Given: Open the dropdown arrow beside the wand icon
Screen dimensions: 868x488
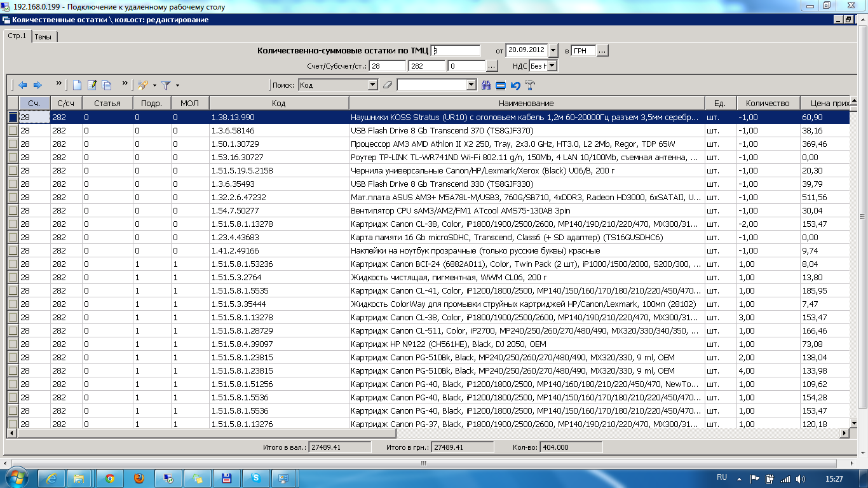Looking at the screenshot, I should (x=154, y=85).
